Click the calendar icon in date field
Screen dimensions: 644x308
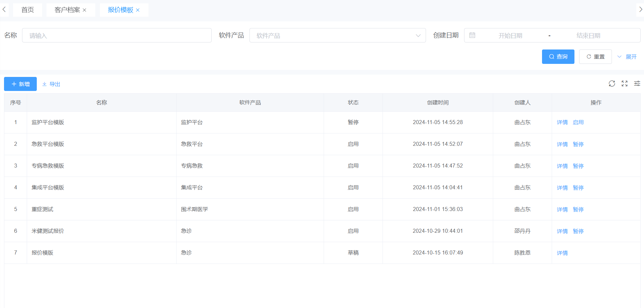point(472,35)
